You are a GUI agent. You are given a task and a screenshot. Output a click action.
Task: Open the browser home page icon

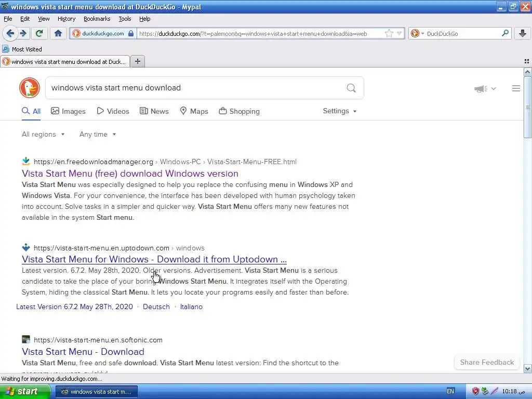58,33
